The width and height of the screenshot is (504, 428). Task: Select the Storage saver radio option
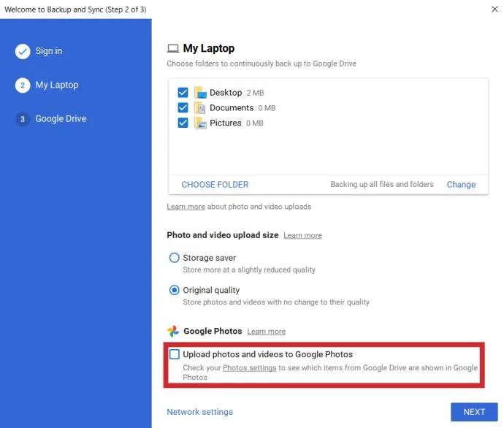pyautogui.click(x=175, y=258)
